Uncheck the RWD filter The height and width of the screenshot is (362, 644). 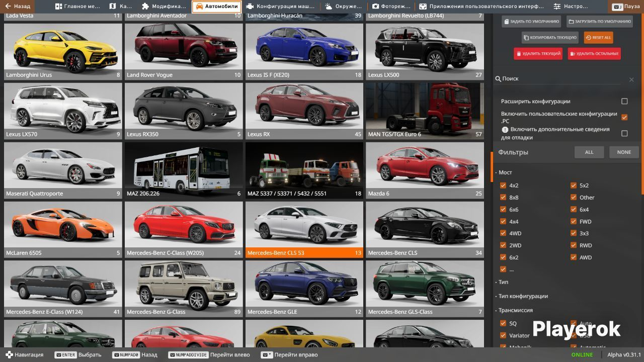pyautogui.click(x=574, y=245)
